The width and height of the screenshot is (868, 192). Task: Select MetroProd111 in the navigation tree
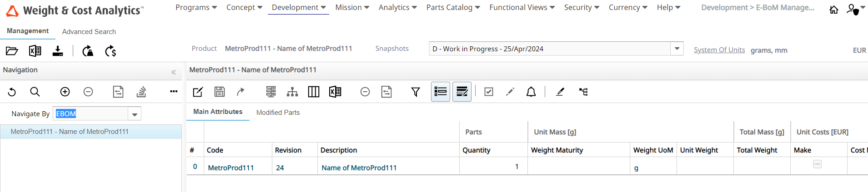(70, 132)
